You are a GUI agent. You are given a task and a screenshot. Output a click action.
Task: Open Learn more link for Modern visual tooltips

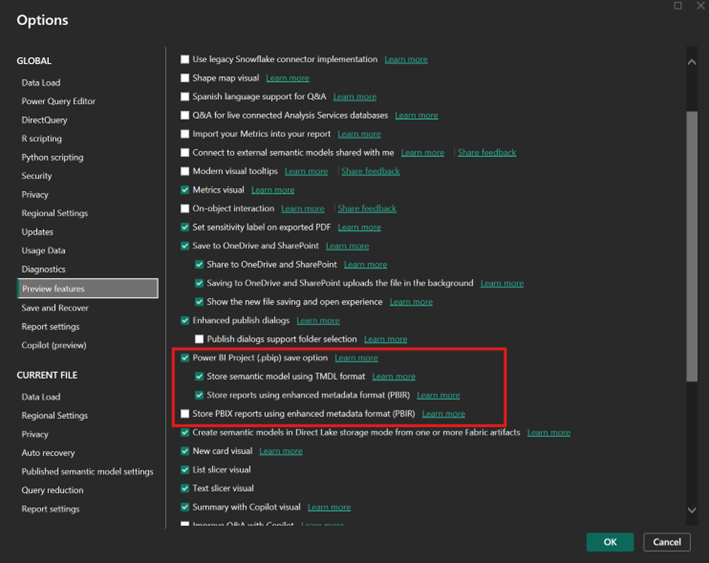click(x=306, y=171)
